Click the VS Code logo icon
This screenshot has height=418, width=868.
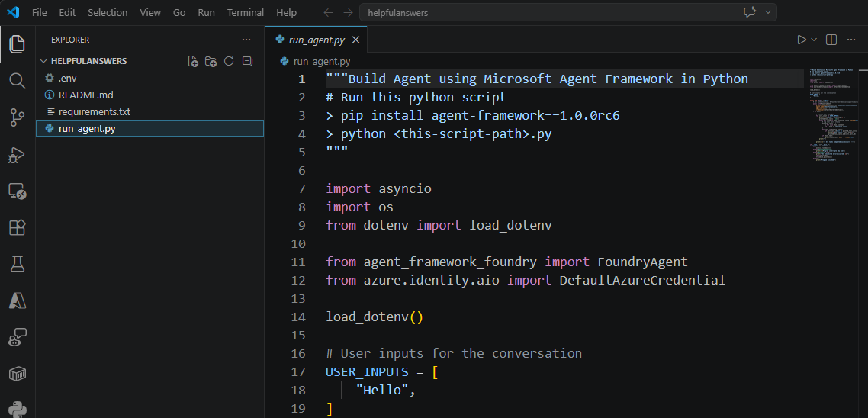tap(13, 12)
